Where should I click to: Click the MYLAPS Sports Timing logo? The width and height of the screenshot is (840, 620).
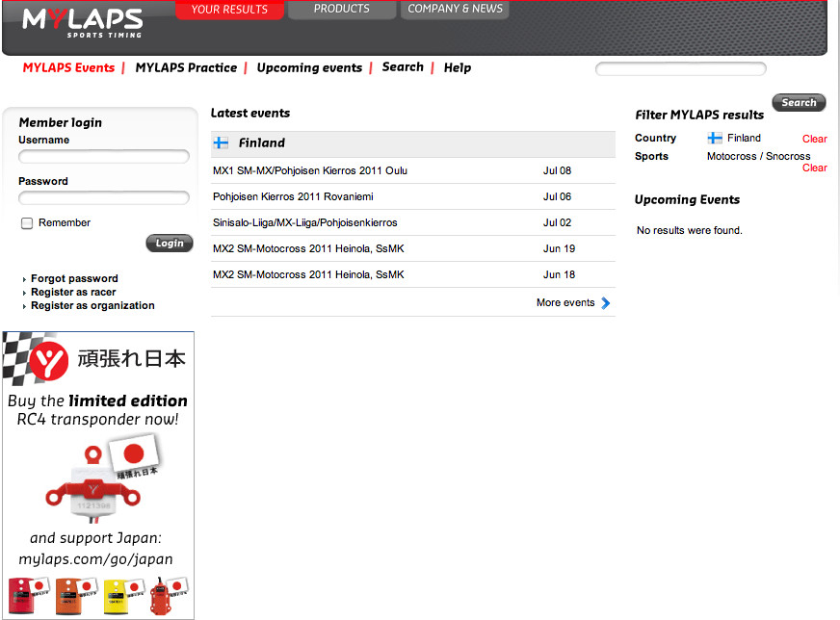click(83, 23)
